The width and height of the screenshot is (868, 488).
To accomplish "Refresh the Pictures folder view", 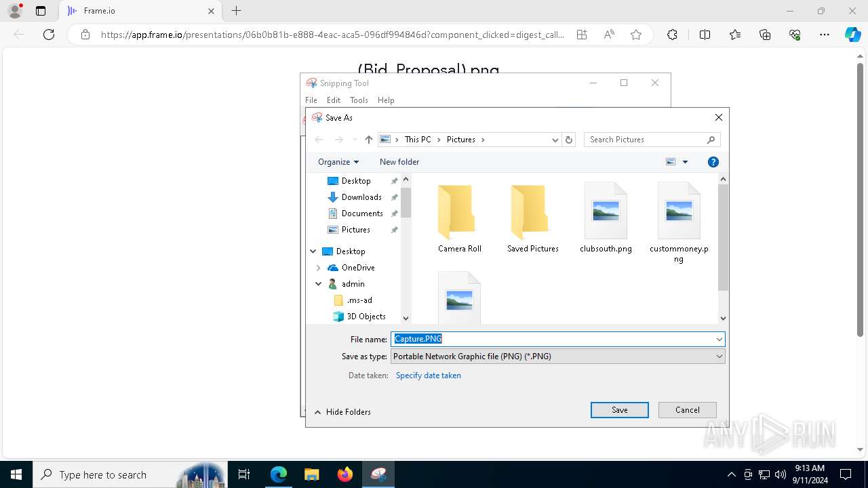I will pyautogui.click(x=569, y=140).
